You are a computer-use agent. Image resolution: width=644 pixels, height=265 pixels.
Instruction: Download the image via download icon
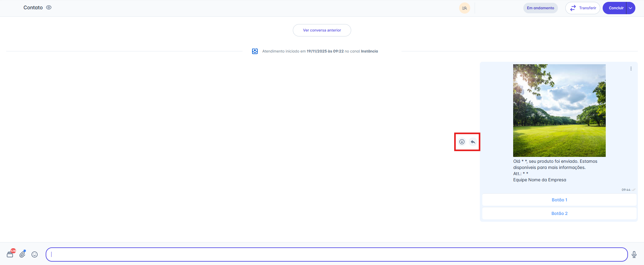click(x=462, y=142)
